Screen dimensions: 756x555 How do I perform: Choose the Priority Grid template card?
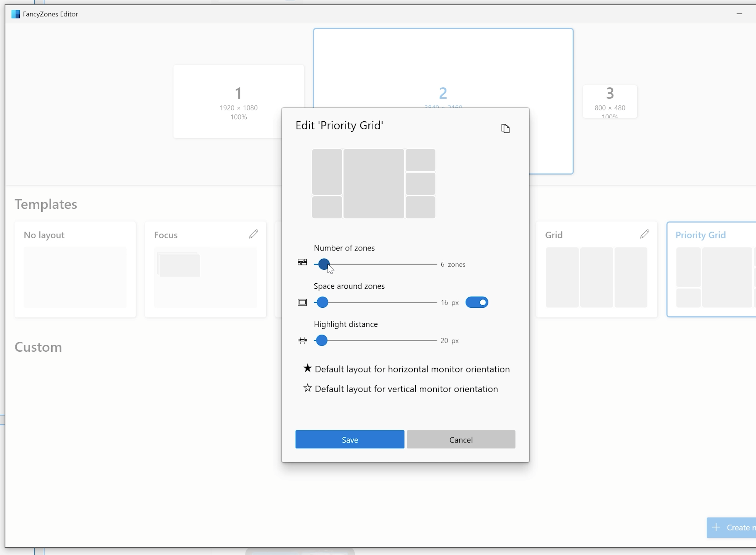(711, 269)
